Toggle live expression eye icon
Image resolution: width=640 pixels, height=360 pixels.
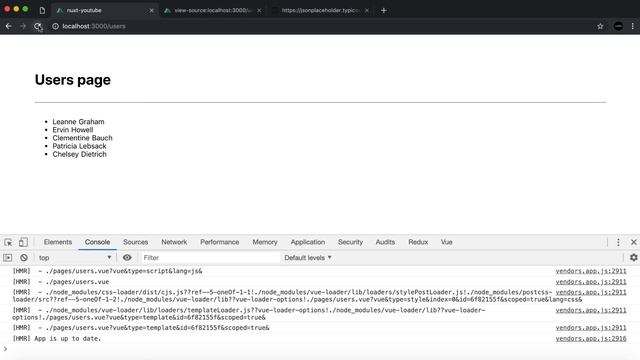[x=127, y=258]
